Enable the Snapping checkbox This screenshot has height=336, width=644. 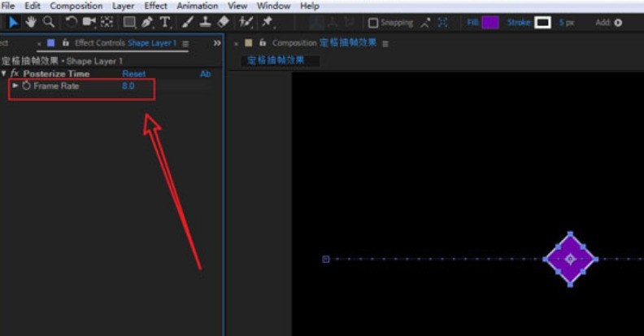[x=373, y=23]
